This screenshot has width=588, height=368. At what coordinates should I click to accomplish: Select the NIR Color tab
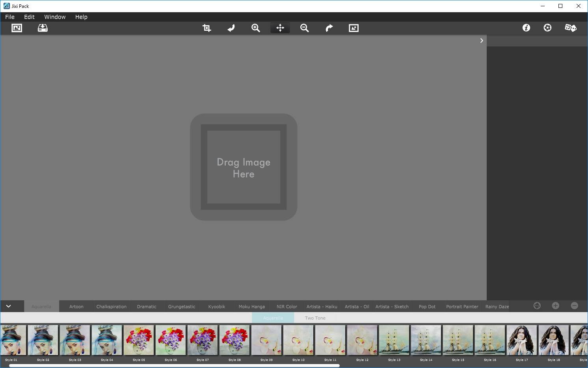pos(287,307)
